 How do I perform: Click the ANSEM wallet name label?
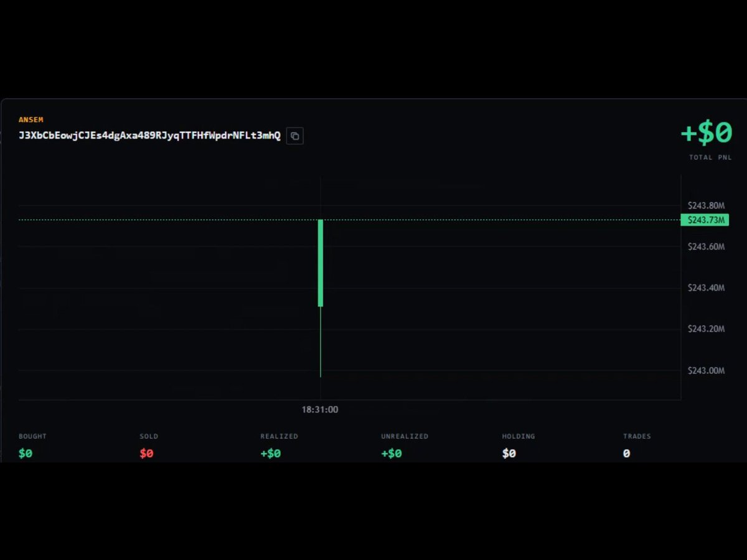[31, 119]
